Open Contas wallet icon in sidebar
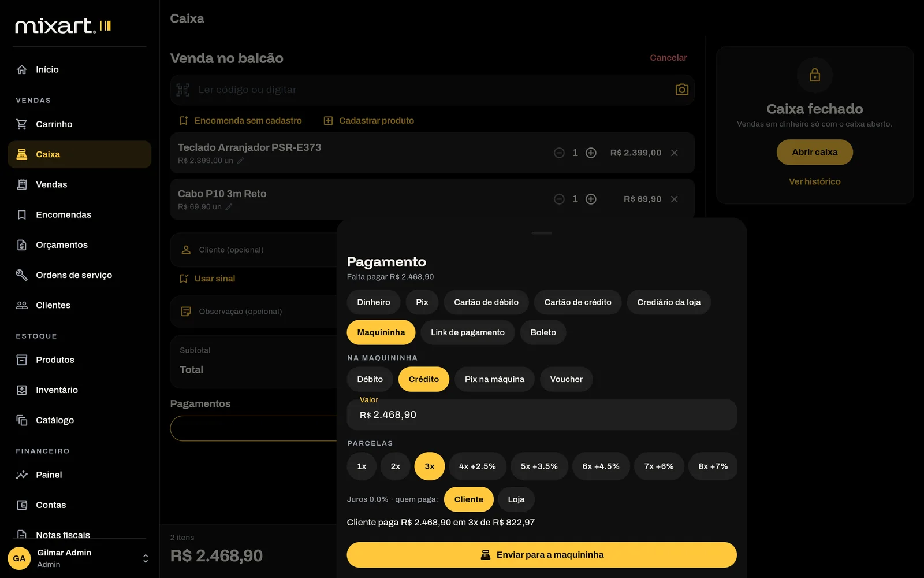The width and height of the screenshot is (924, 578). click(x=22, y=505)
